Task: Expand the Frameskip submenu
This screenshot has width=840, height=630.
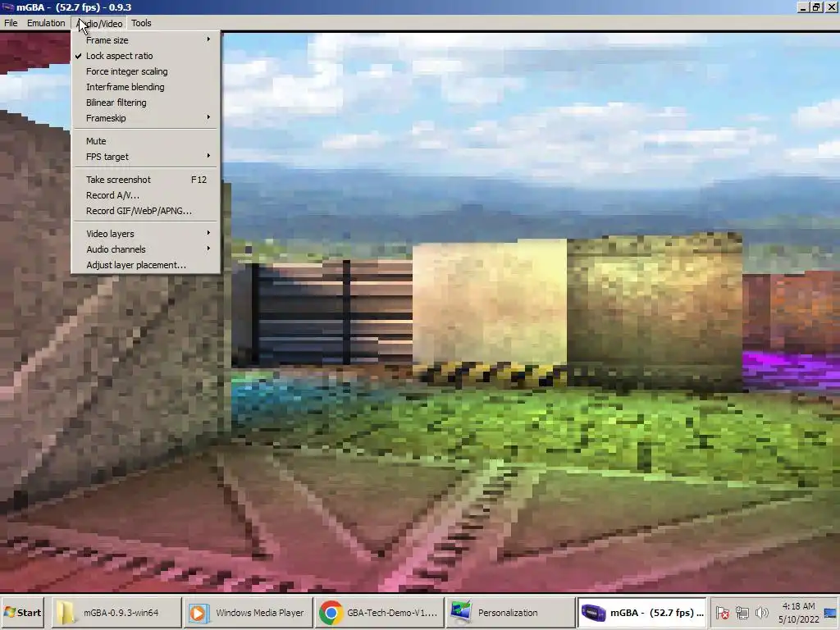Action: pos(146,118)
